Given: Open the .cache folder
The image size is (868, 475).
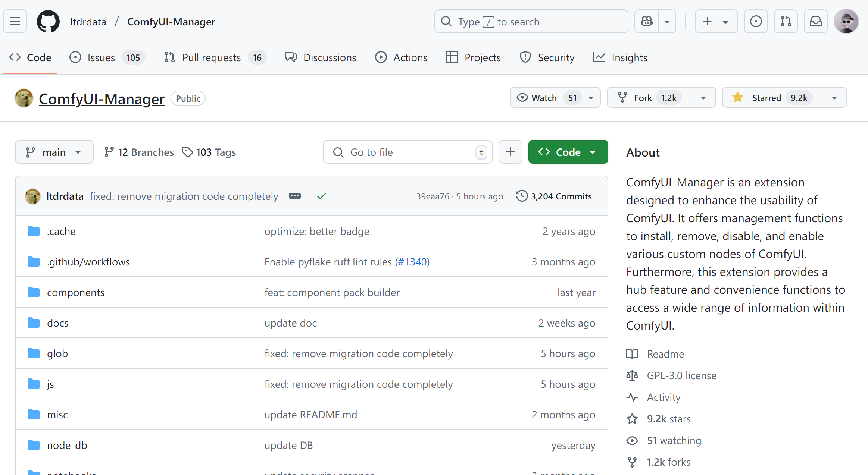Looking at the screenshot, I should point(61,231).
